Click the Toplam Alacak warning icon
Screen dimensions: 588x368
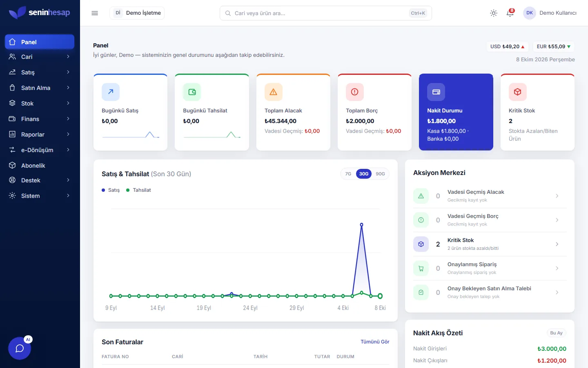(274, 92)
